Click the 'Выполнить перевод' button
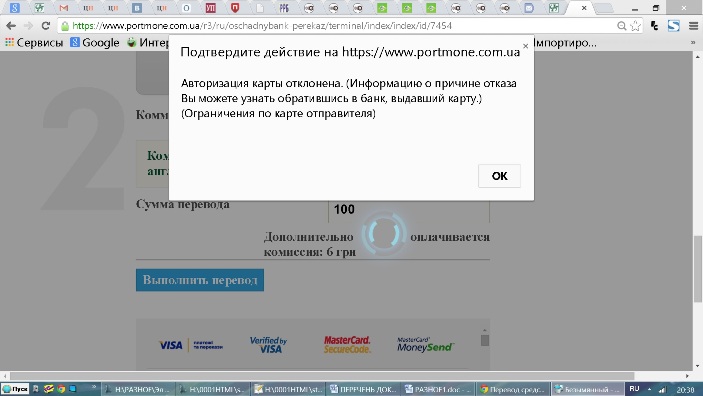Viewport: 703px width, 396px height. tap(200, 280)
